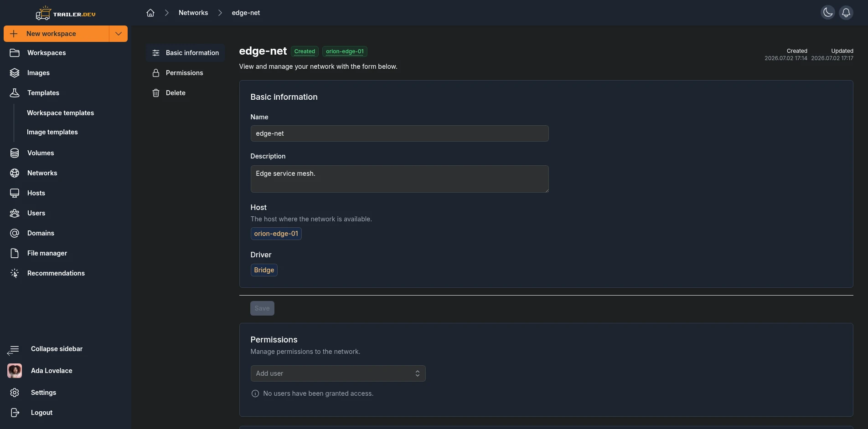Click the Collapse sidebar label
This screenshot has width=868, height=429.
coord(57,349)
